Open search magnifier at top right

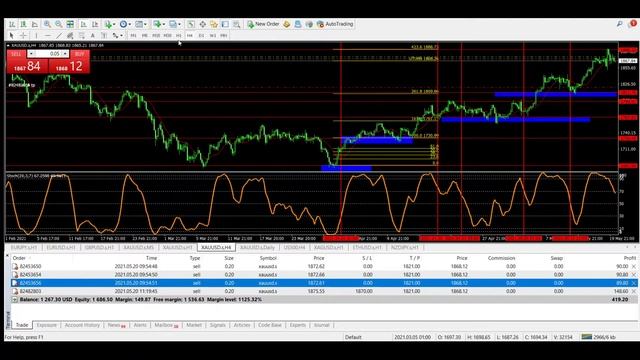click(620, 24)
